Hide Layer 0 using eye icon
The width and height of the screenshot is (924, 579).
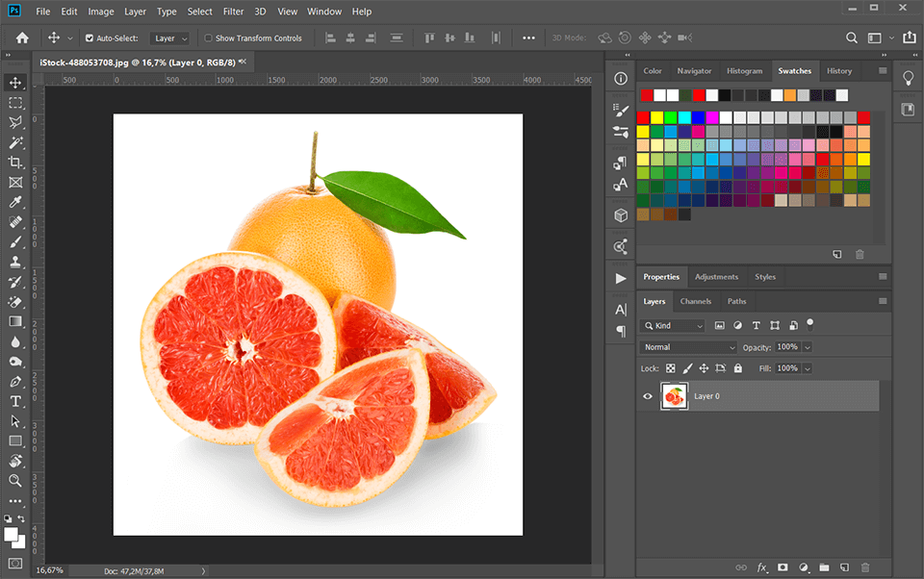point(648,396)
